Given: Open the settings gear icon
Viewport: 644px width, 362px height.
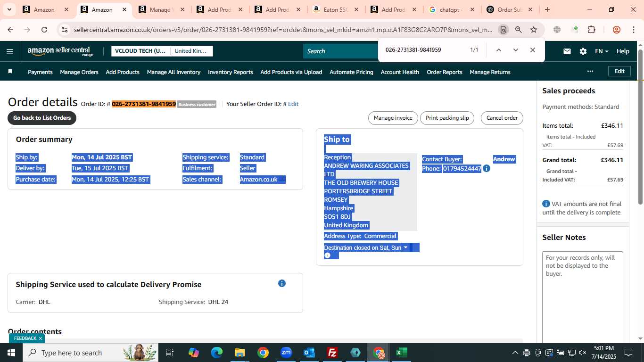Looking at the screenshot, I should point(583,51).
